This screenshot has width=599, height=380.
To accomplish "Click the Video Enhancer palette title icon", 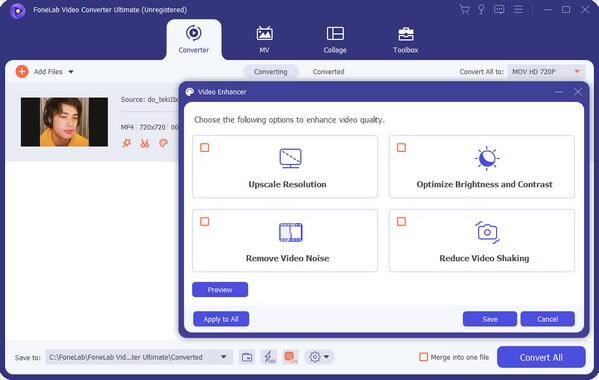I will point(190,92).
